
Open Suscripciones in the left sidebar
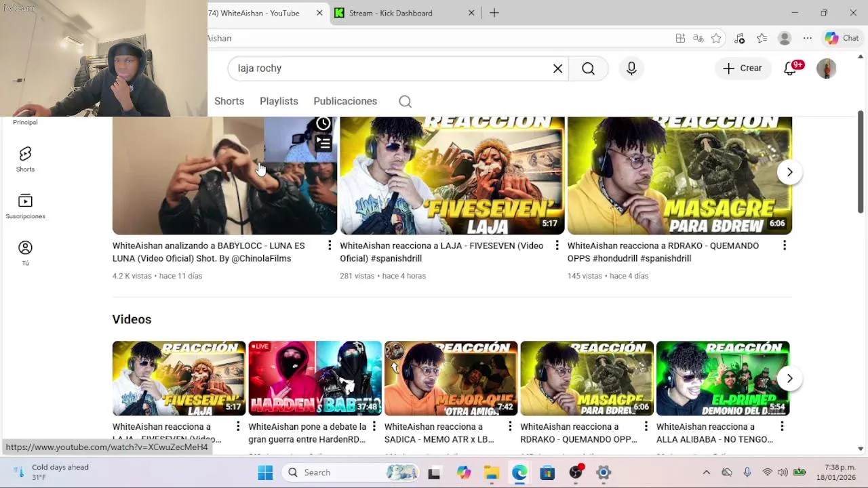pyautogui.click(x=25, y=207)
